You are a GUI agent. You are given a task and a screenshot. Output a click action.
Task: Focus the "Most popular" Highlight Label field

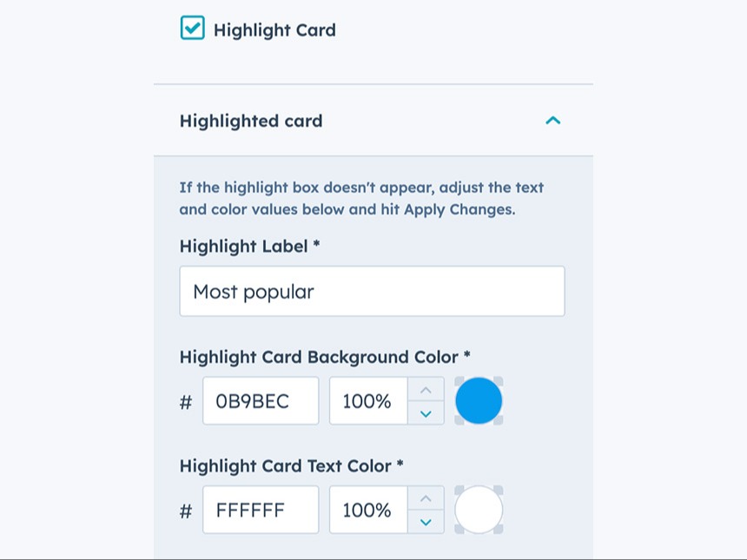pos(372,292)
